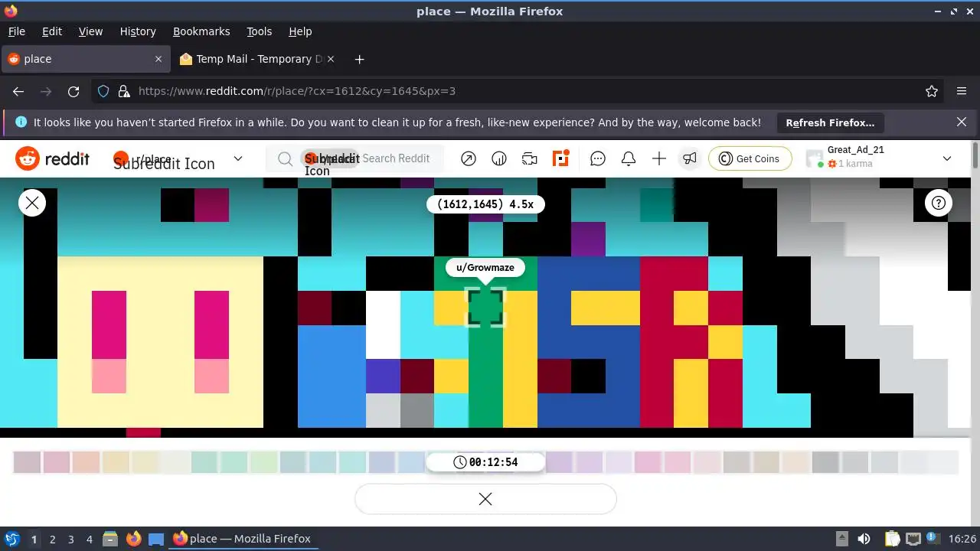Viewport: 980px width, 551px height.
Task: Open the Tools menu
Action: [x=259, y=31]
